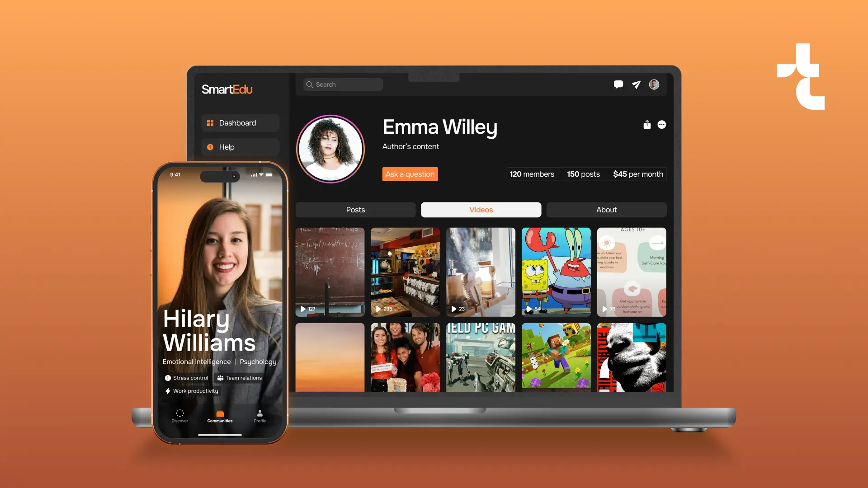The width and height of the screenshot is (868, 488).
Task: Click the send/navigation arrow icon
Action: point(636,84)
